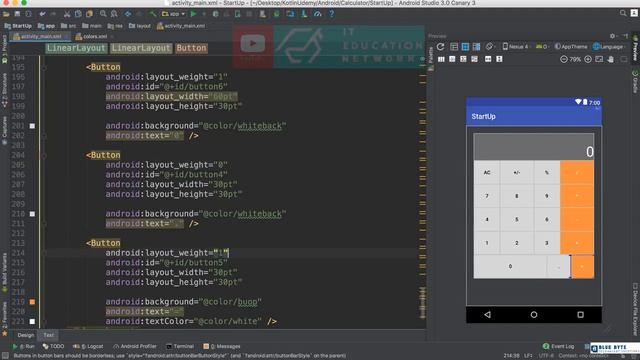Click white color swatch on line 221 gutter

tap(32, 322)
